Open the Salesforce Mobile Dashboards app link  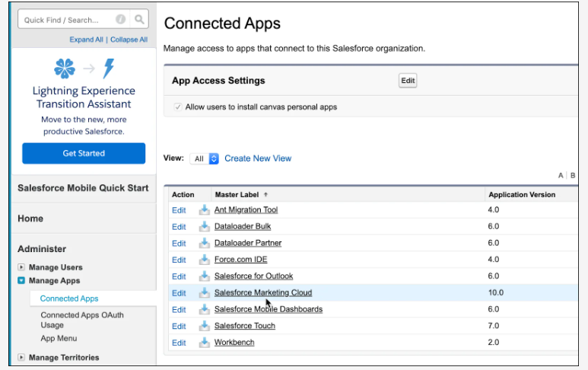[269, 309]
